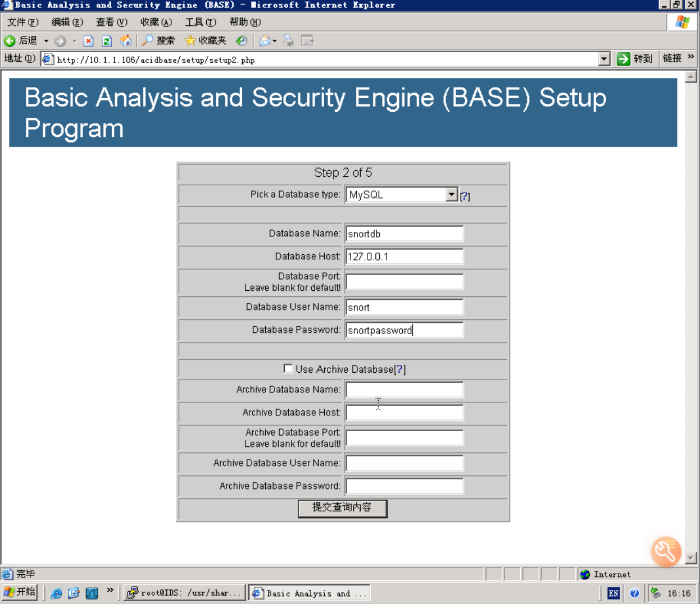Click the EN language indicator in tray
Image resolution: width=700 pixels, height=604 pixels.
(x=613, y=593)
